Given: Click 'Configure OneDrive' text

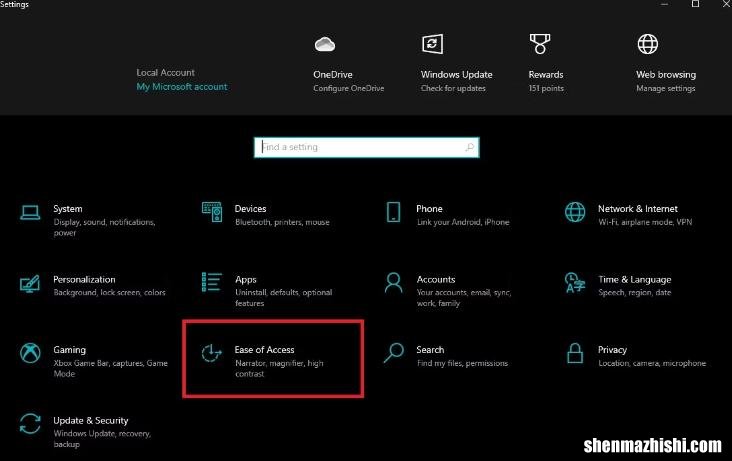Looking at the screenshot, I should click(x=349, y=88).
